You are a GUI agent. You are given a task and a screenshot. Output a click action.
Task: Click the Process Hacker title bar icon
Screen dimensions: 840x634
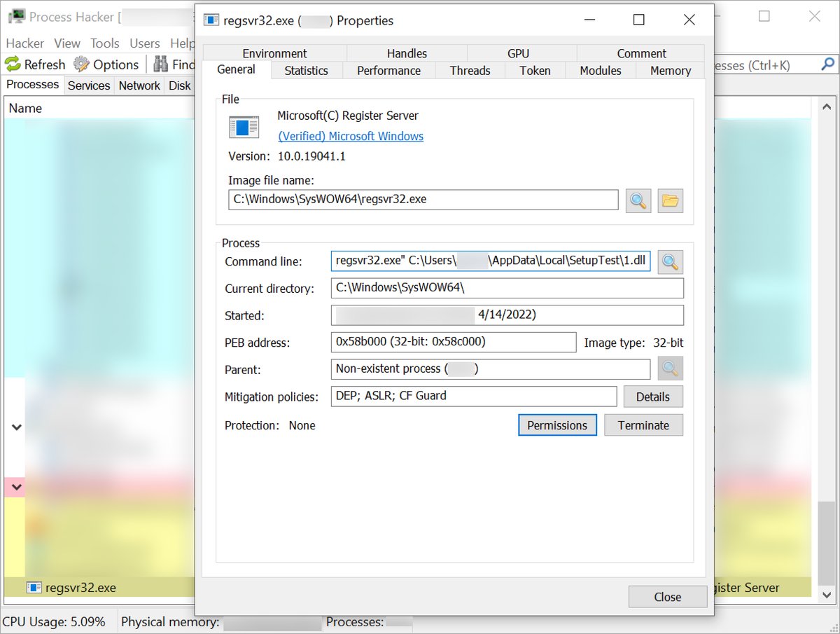pyautogui.click(x=15, y=15)
